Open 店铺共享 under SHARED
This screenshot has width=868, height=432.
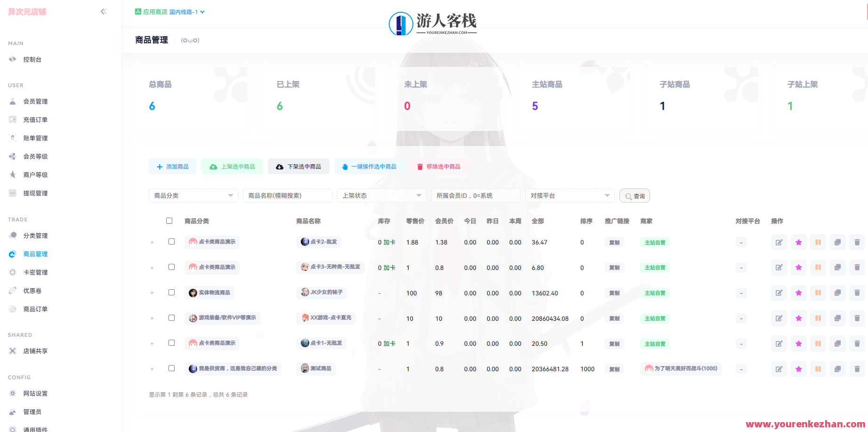[35, 350]
